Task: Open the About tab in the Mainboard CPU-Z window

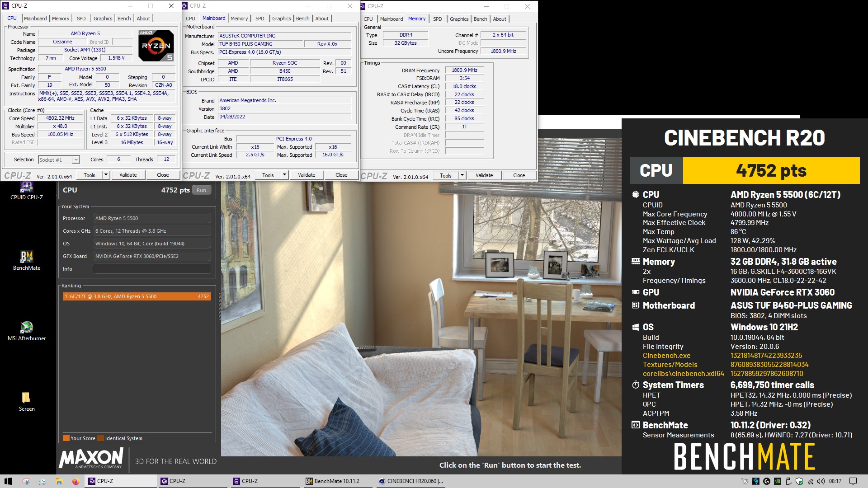Action: pos(322,19)
